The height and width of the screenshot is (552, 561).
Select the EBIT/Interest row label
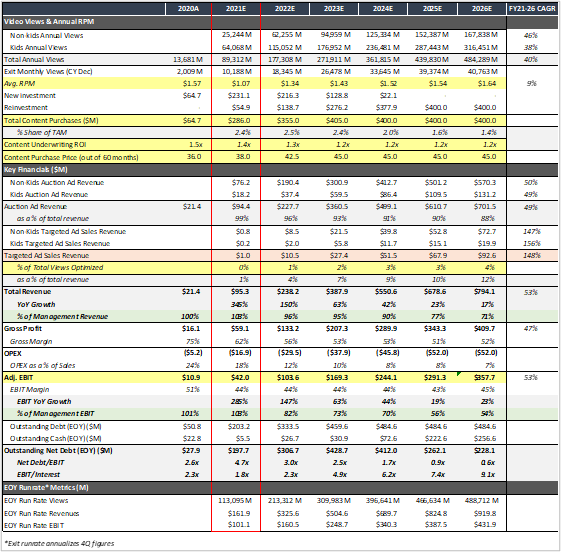click(x=38, y=474)
